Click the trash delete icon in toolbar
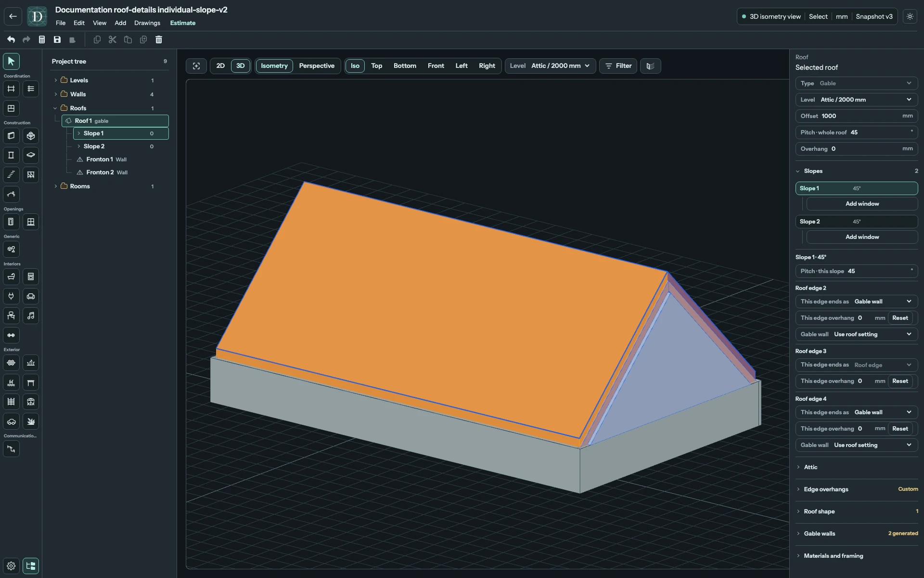This screenshot has width=924, height=578. point(159,39)
